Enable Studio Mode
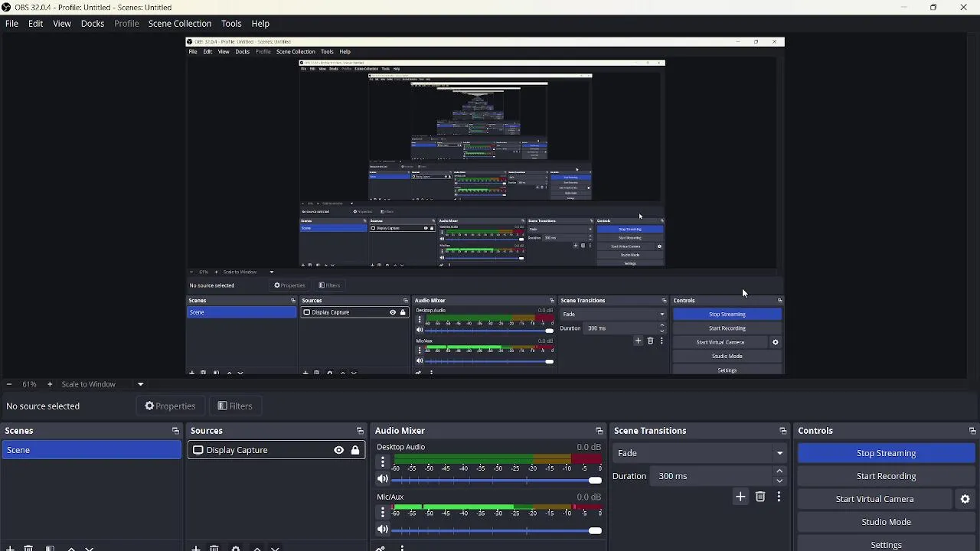This screenshot has height=551, width=980. (886, 522)
